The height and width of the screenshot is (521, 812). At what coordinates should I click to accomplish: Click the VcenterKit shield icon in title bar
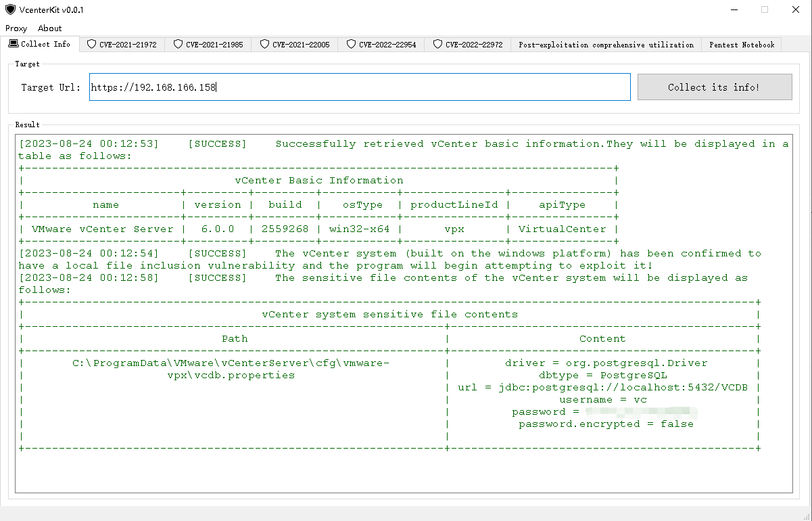10,10
